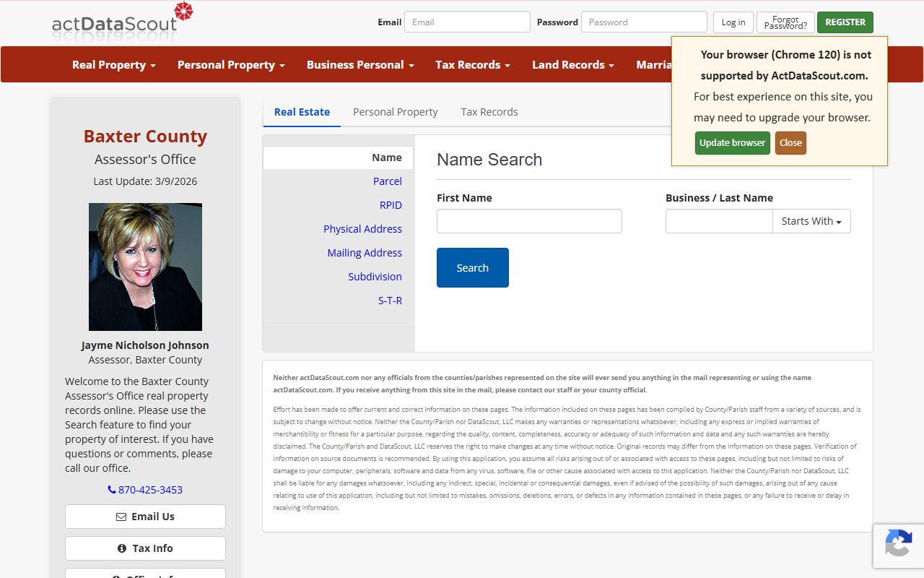The height and width of the screenshot is (578, 924).
Task: Switch to the Real Estate tab
Action: 302,112
